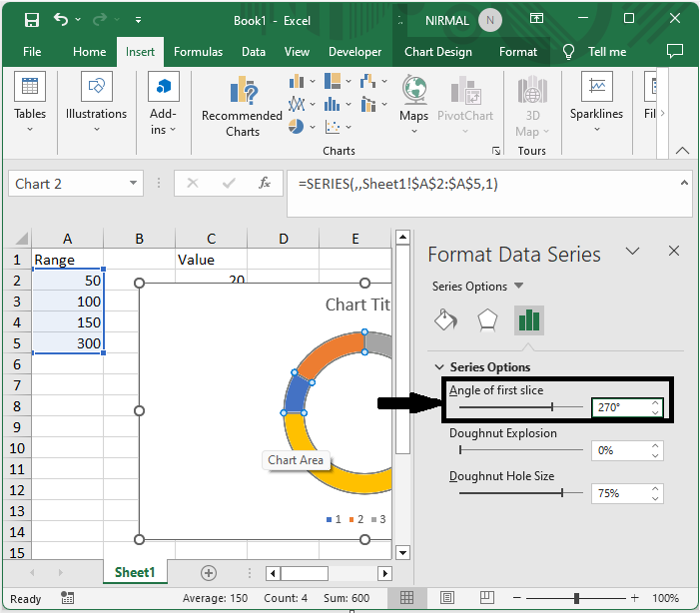Go to the View tab

point(297,52)
